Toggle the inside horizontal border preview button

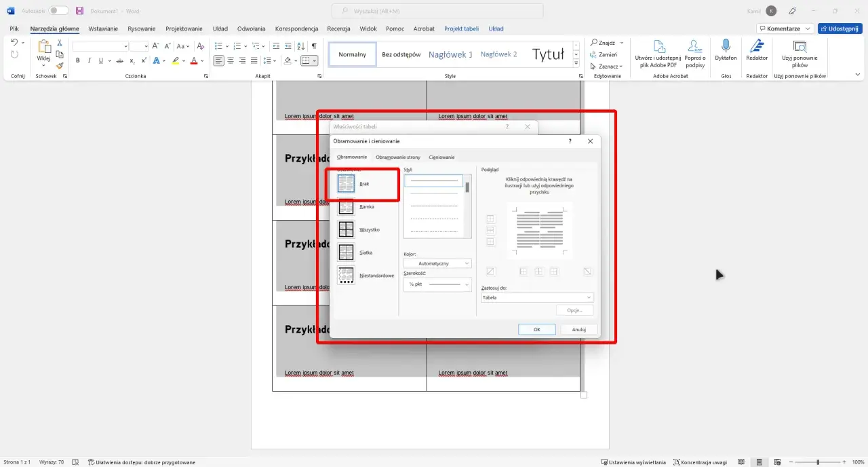491,231
